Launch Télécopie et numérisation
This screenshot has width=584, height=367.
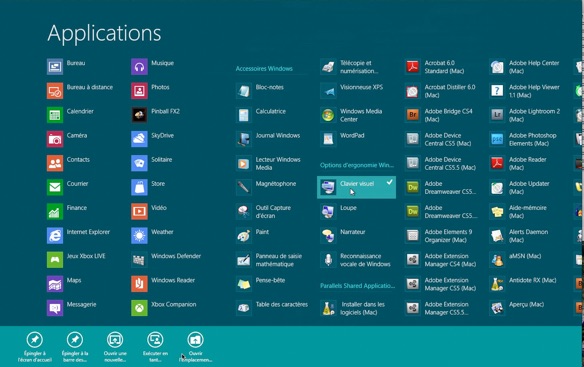pos(349,67)
